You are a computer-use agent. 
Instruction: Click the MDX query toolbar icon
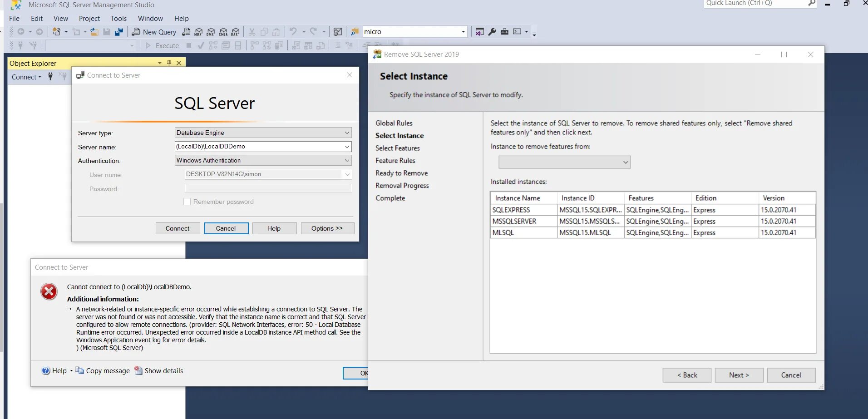[x=198, y=32]
